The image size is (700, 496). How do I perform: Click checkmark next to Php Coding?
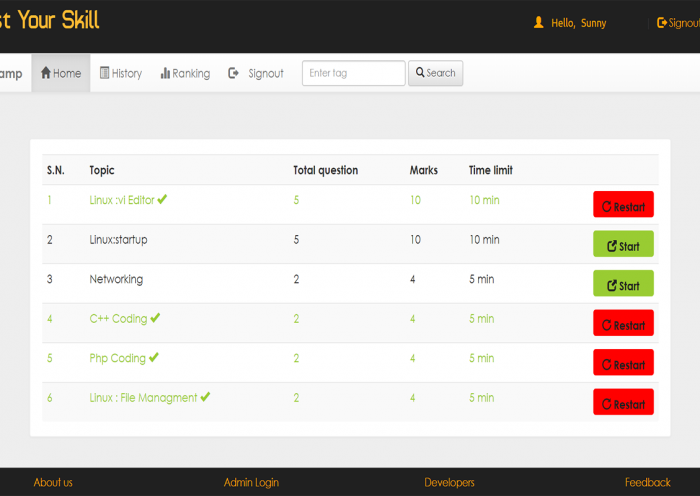tap(154, 357)
